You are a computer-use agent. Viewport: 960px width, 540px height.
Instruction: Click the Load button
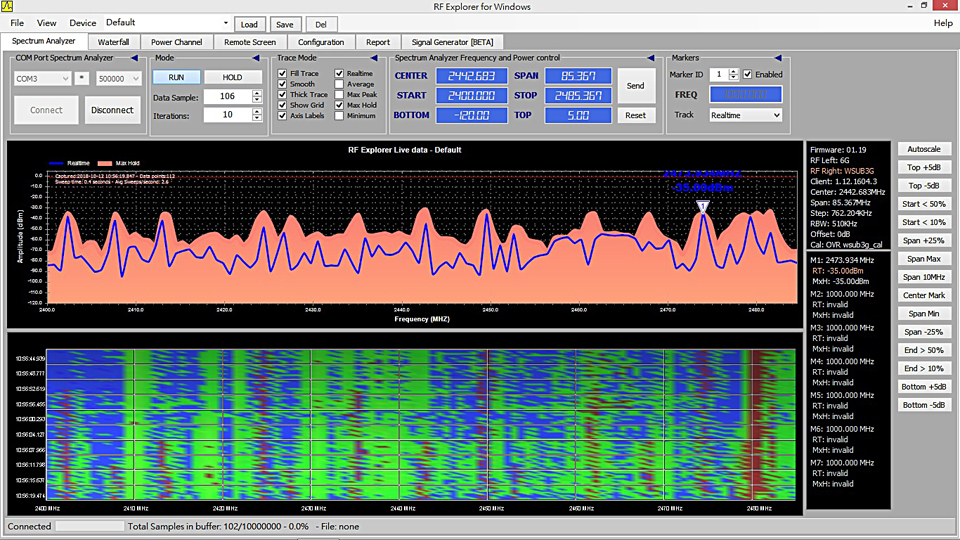(249, 24)
